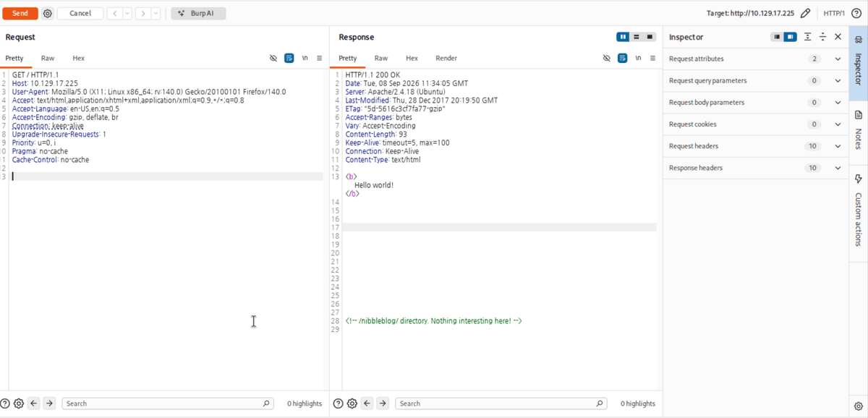
Task: Go to the next request in history
Action: (x=142, y=13)
